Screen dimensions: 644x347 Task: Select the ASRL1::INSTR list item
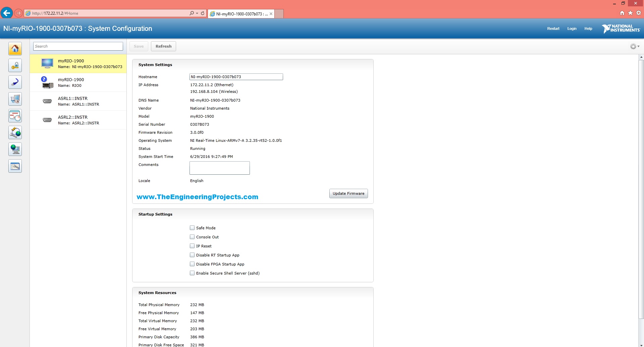coord(78,101)
